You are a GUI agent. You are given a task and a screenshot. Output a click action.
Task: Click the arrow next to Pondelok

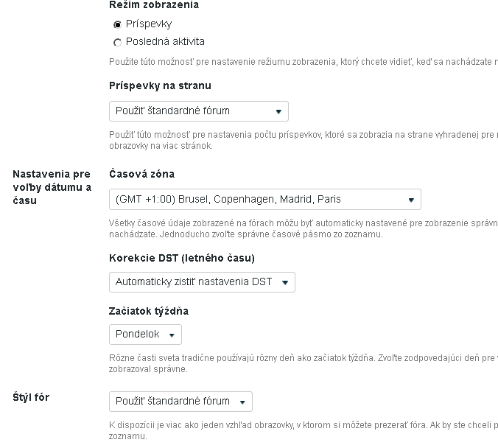(172, 335)
